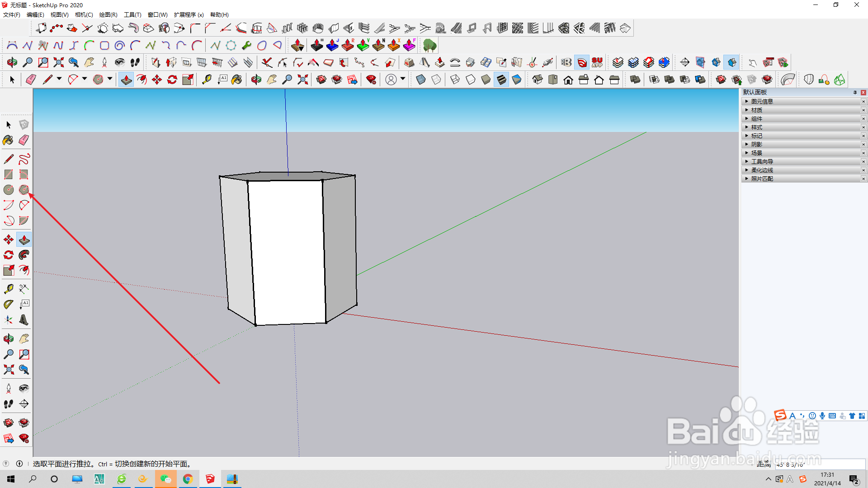This screenshot has width=868, height=488.
Task: Select the Push/Pull tool in left toolbar
Action: tap(24, 239)
